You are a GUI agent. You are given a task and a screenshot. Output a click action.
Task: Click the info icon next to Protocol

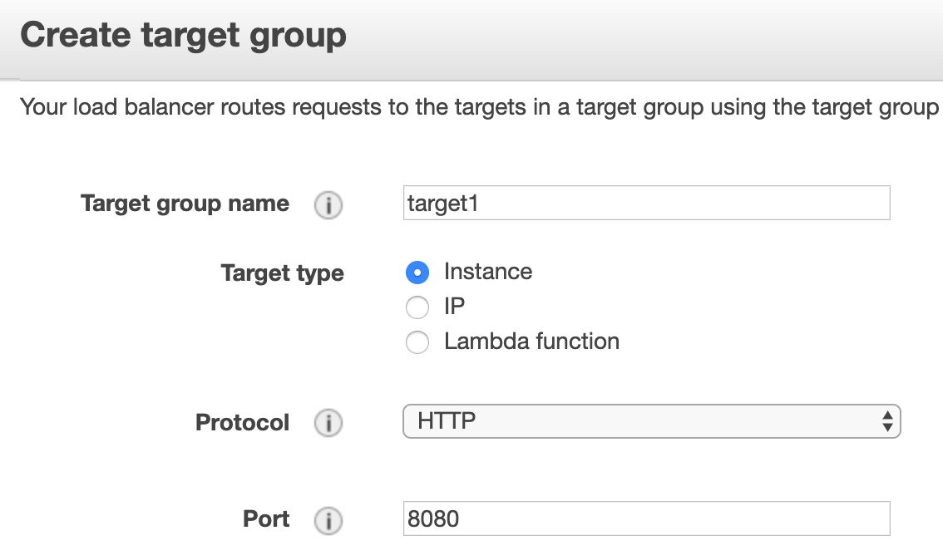tap(328, 424)
